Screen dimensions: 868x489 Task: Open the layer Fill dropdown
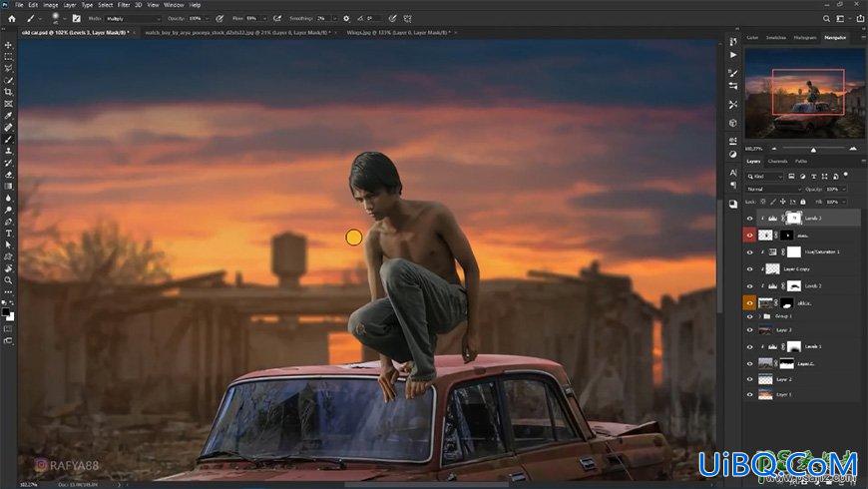(844, 202)
